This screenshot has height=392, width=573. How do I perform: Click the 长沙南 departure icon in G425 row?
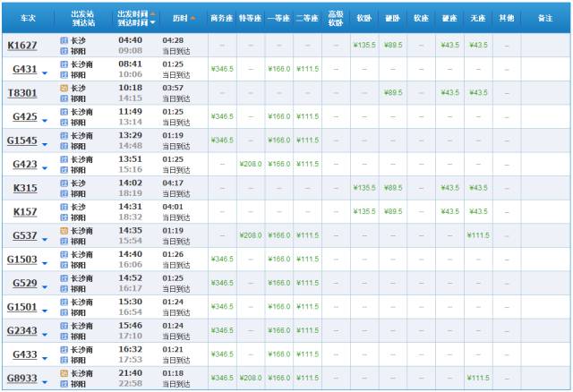(64, 112)
